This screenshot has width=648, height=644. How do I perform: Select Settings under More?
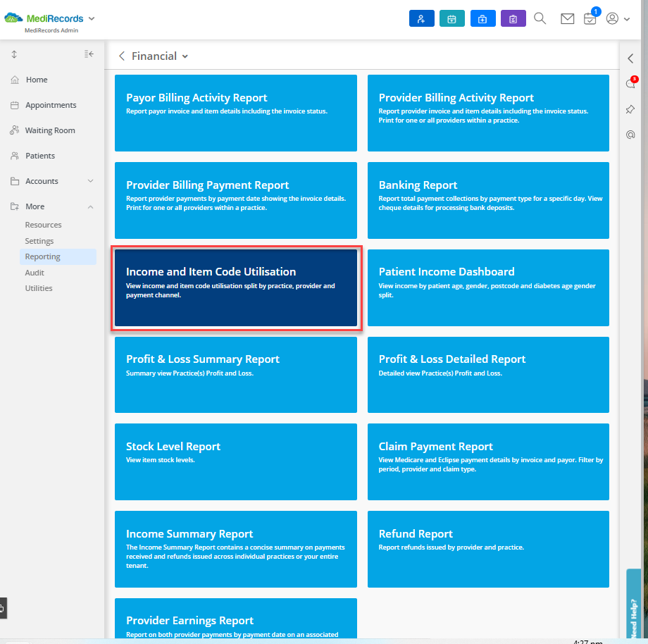click(39, 241)
